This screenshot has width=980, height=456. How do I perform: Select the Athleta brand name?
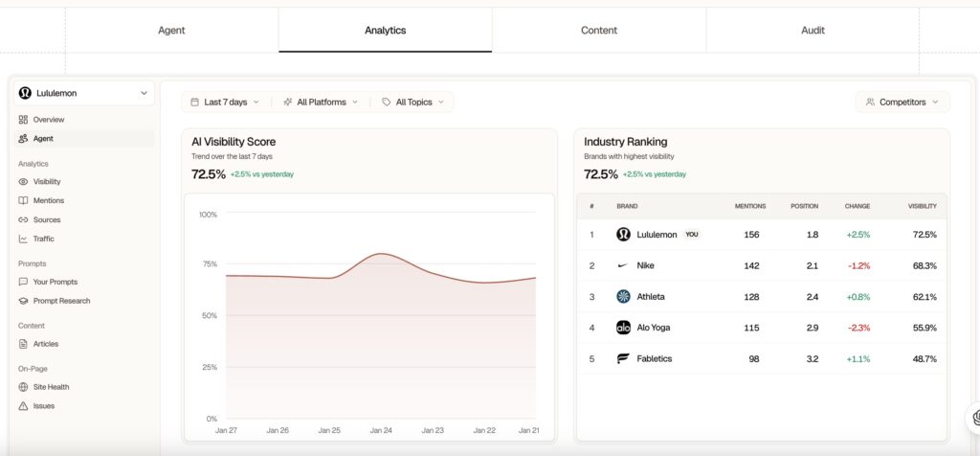(651, 296)
